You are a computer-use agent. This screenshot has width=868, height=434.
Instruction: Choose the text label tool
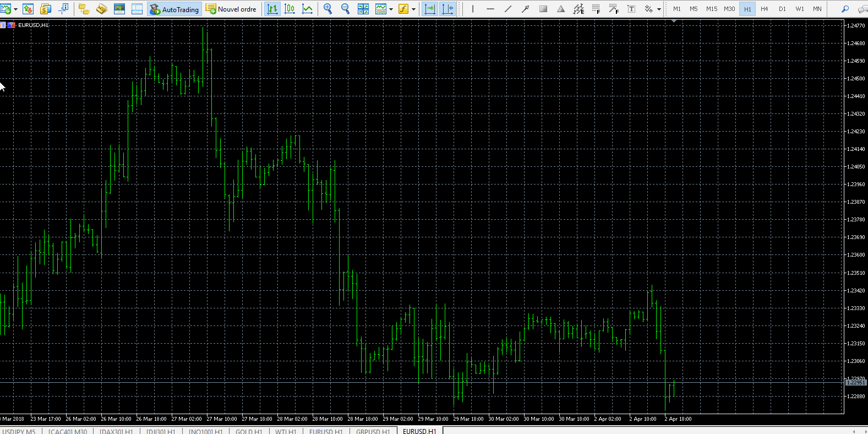(x=631, y=9)
